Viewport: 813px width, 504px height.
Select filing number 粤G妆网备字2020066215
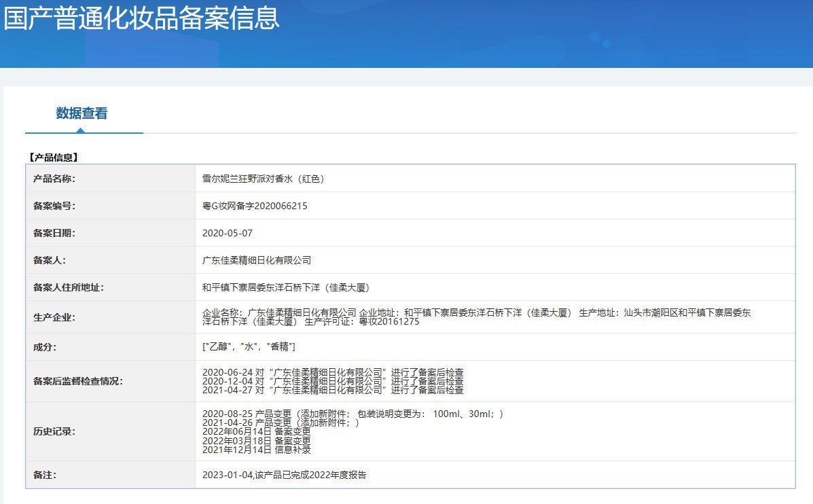pyautogui.click(x=255, y=206)
